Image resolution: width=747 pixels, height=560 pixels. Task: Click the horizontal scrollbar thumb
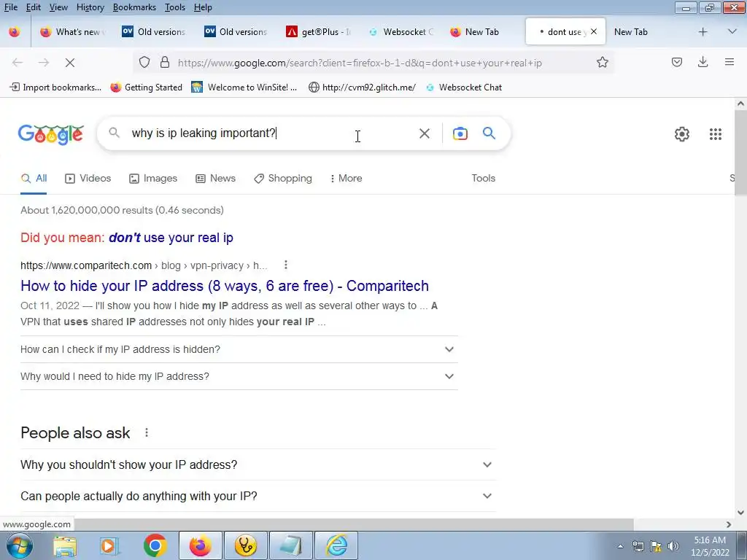click(354, 524)
